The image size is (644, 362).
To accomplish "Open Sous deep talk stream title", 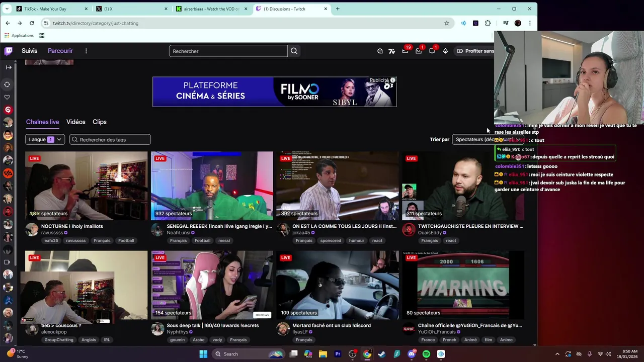I will [x=213, y=325].
